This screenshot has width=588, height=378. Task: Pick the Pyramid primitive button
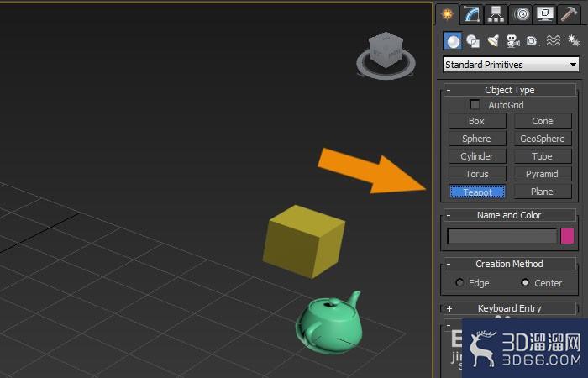coord(543,174)
